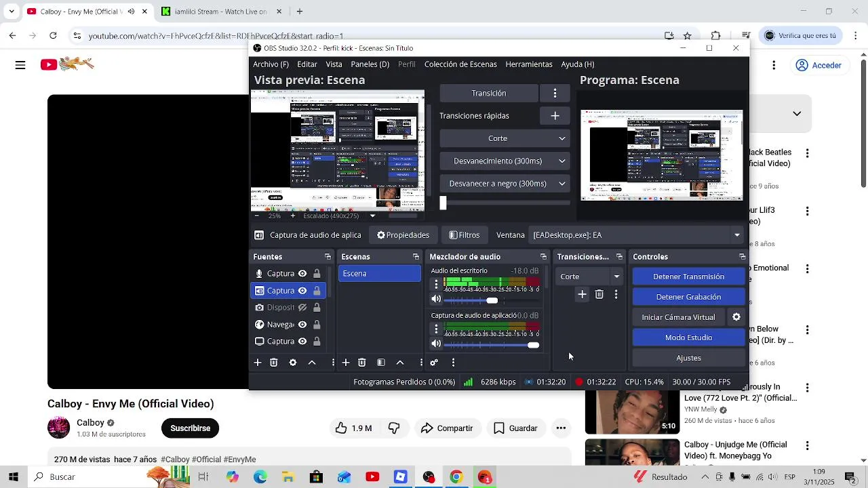The width and height of the screenshot is (868, 488).
Task: Zoom out preview with minus icon
Action: (x=256, y=216)
